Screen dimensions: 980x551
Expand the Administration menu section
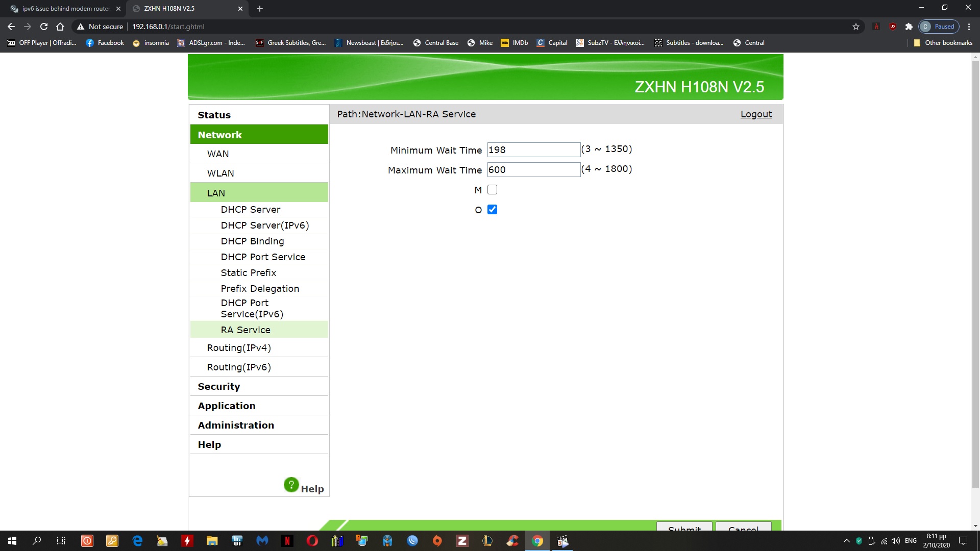pyautogui.click(x=236, y=425)
